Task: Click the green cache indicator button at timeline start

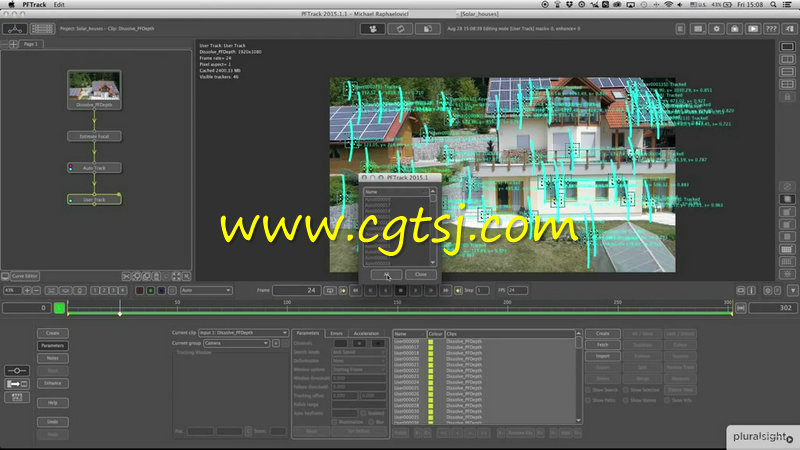Action: pos(59,308)
